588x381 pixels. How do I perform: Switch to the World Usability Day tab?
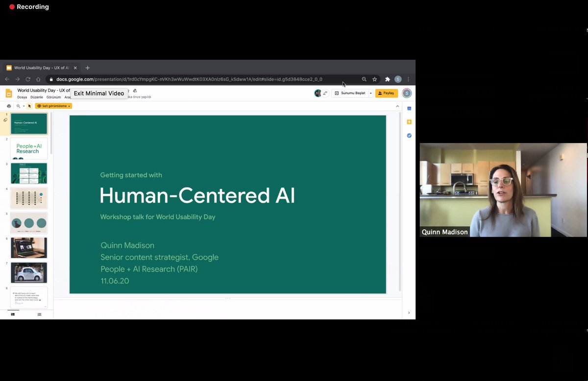point(42,68)
